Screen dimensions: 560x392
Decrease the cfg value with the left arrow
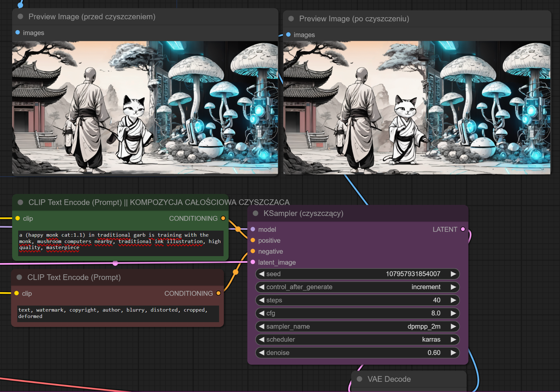pyautogui.click(x=262, y=313)
